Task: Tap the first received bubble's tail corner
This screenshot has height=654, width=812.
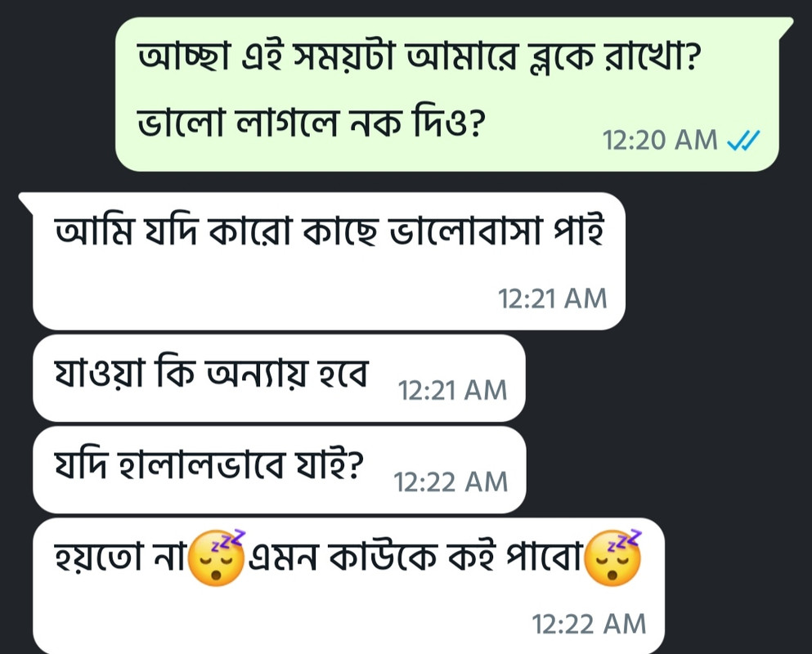Action: (27, 201)
